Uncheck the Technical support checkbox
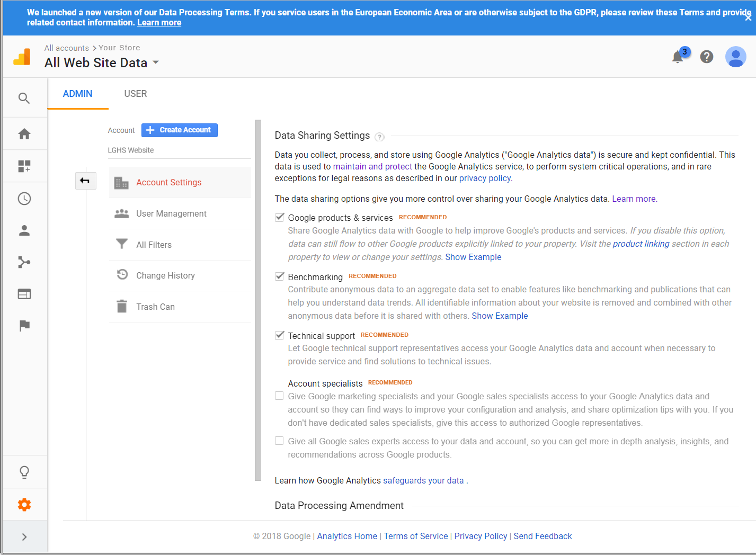Image resolution: width=756 pixels, height=555 pixels. (x=279, y=335)
